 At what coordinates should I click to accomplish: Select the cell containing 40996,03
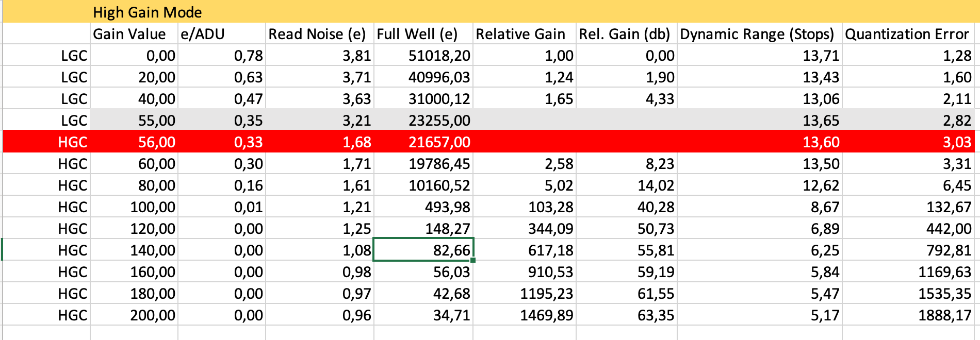423,77
